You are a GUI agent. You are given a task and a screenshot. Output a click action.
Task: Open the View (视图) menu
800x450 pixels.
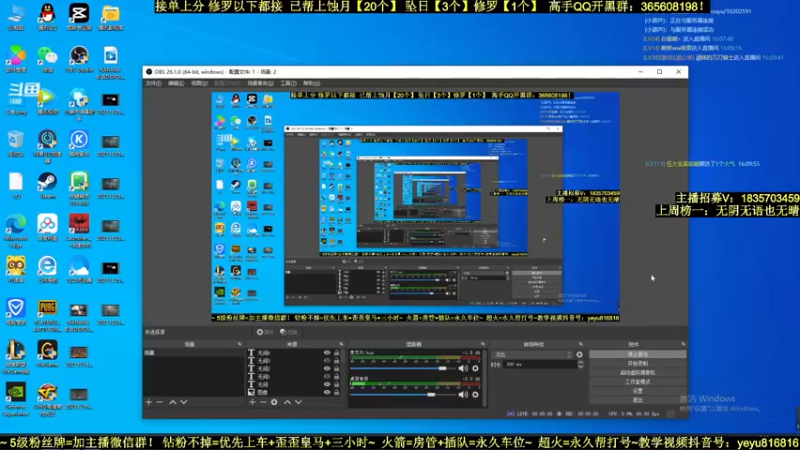coord(199,83)
